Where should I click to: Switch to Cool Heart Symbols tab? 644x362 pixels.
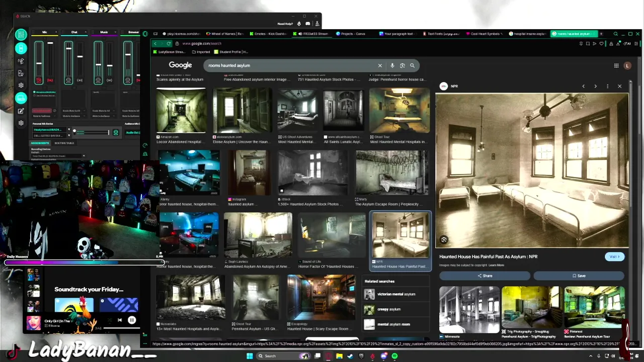[x=485, y=34]
